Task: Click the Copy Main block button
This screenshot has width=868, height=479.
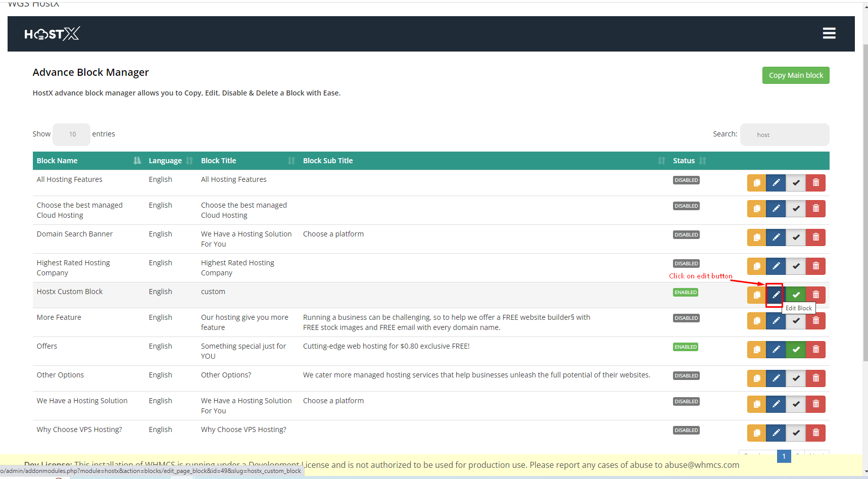Action: 796,75
